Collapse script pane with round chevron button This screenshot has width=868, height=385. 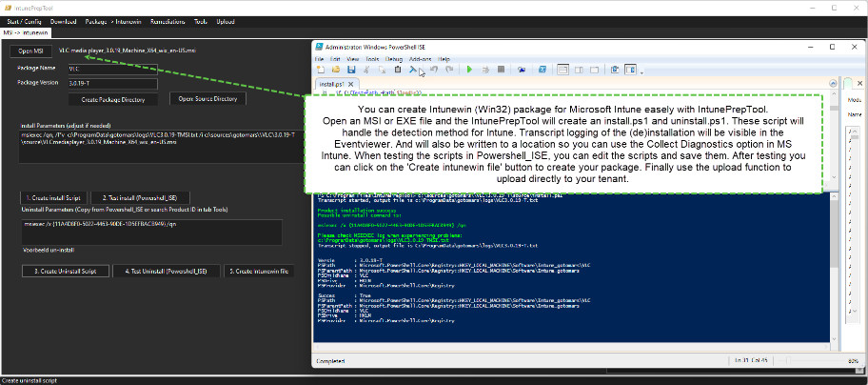[833, 83]
